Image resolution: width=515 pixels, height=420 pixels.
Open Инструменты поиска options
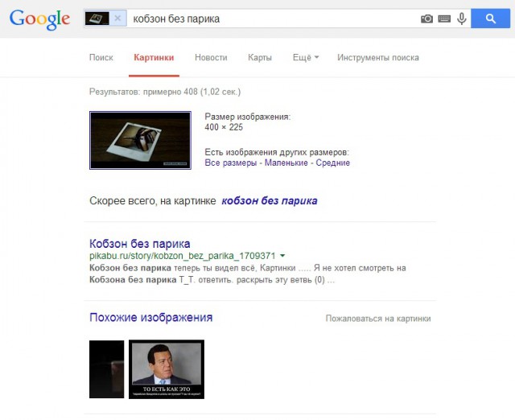(x=378, y=57)
